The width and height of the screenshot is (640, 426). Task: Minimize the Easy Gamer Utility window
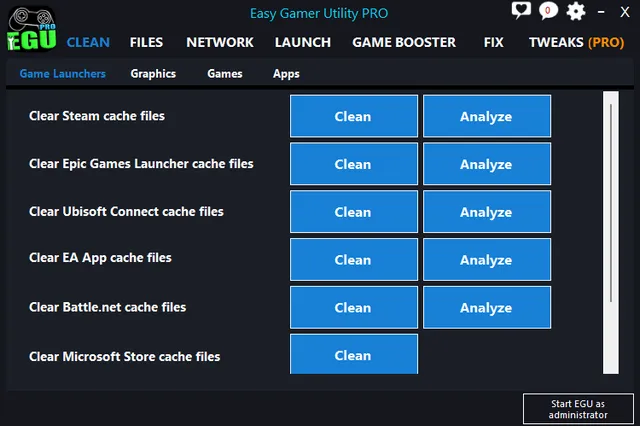pyautogui.click(x=601, y=12)
